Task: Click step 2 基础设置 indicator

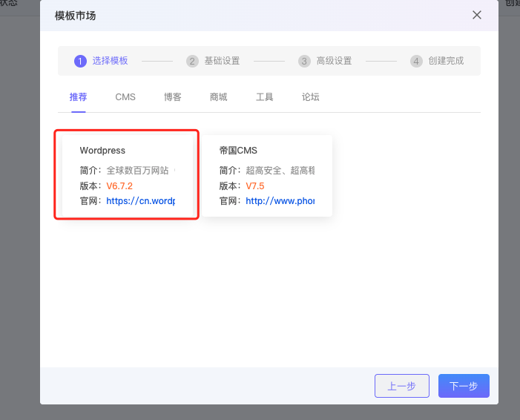Action: (x=214, y=61)
